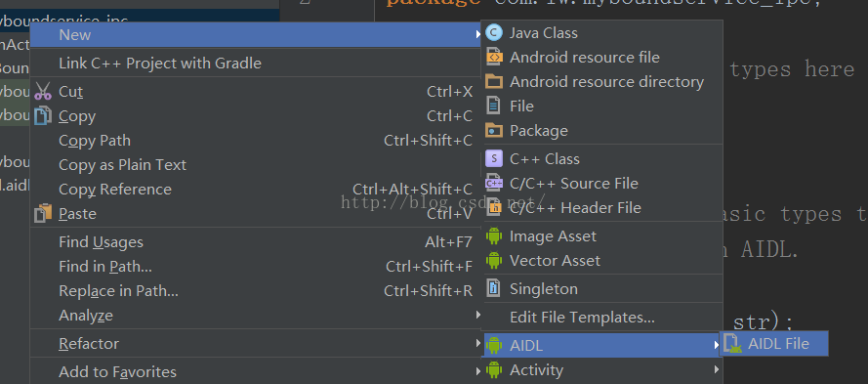Viewport: 868px width, 384px height.
Task: Click the C++ Class icon
Action: [x=494, y=159]
